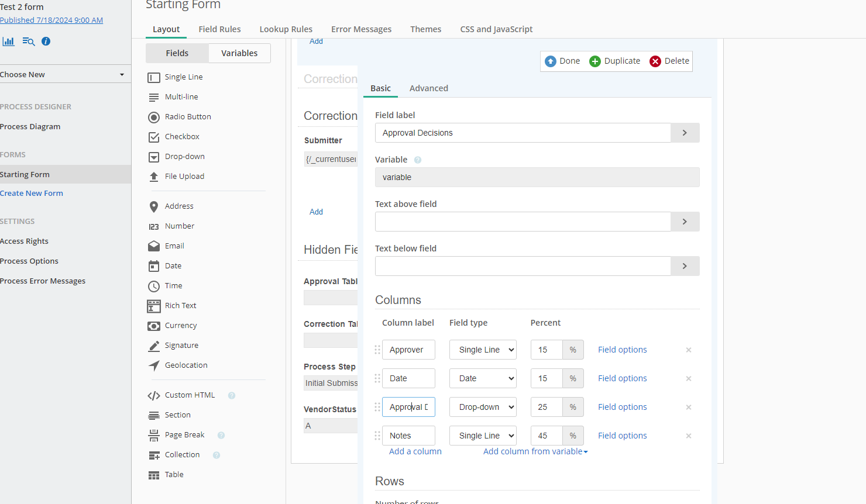
Task: Delete the Notes column row
Action: click(689, 436)
